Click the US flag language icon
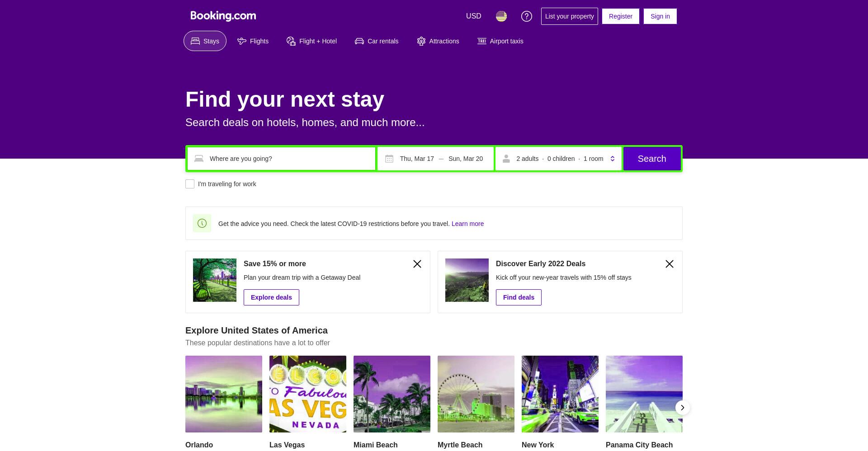Screen dimensions: 868x451 click(501, 16)
